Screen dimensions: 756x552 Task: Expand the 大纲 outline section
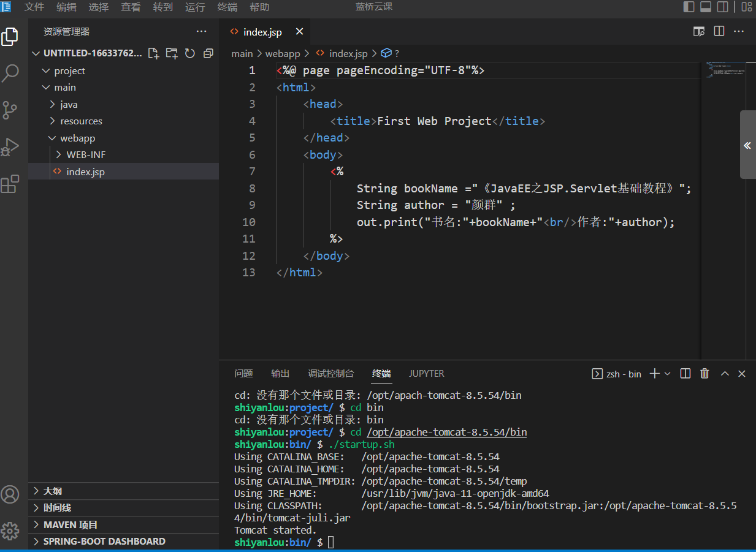123,491
